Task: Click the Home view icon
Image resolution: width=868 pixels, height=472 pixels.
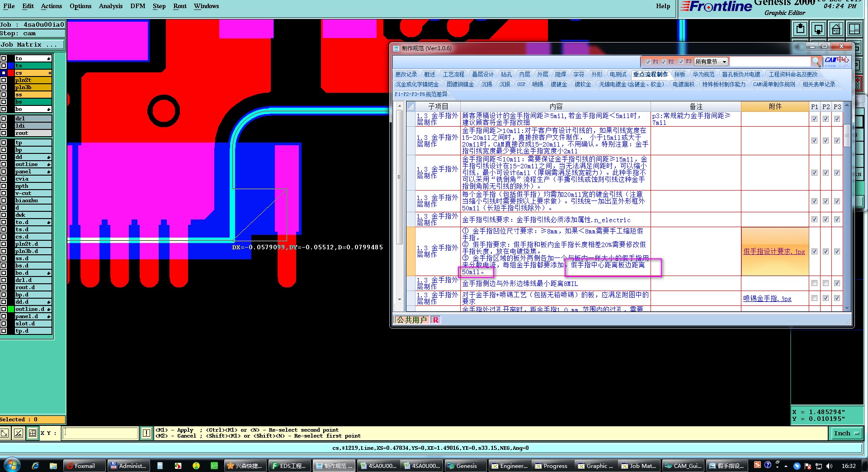Action: coord(836,29)
